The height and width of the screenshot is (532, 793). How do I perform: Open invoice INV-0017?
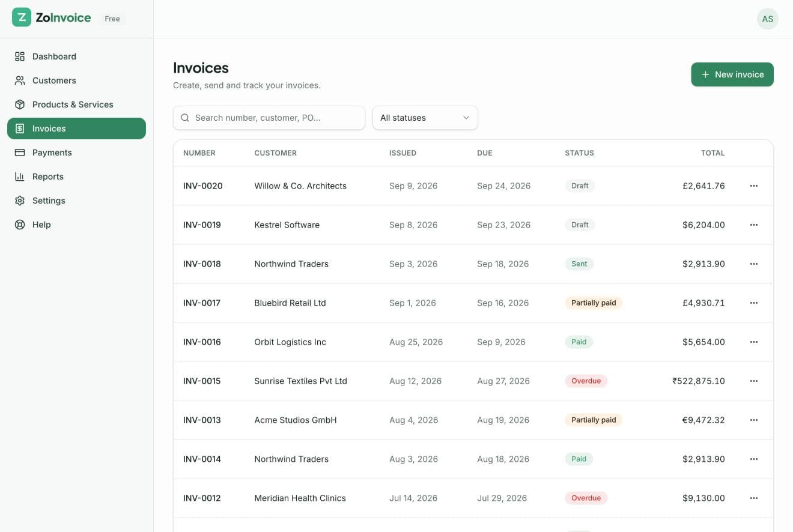coord(202,303)
